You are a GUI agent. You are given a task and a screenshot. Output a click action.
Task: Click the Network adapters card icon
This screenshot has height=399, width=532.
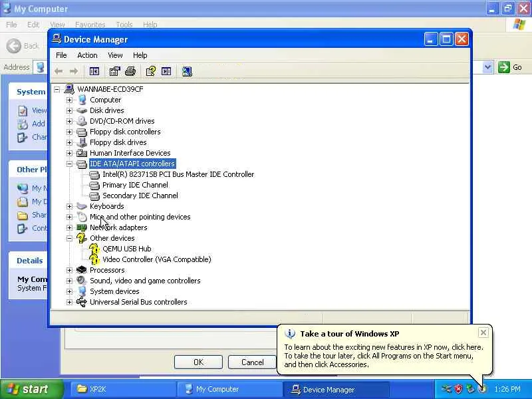pyautogui.click(x=82, y=227)
